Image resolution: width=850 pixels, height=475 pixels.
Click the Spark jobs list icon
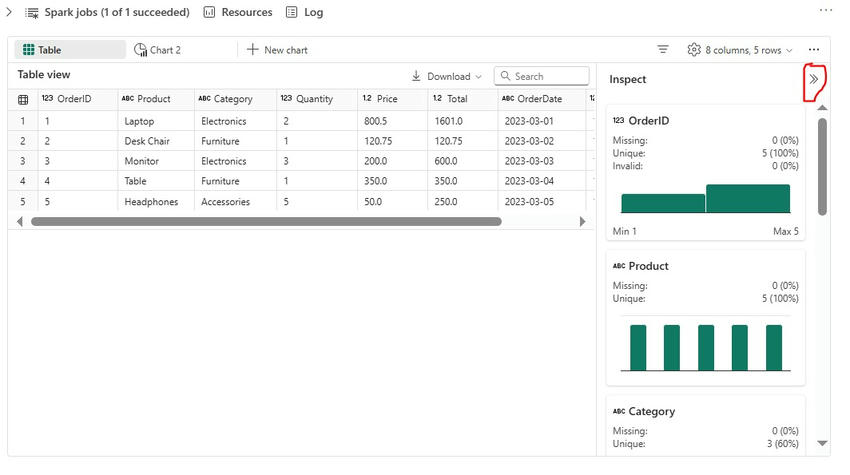32,12
